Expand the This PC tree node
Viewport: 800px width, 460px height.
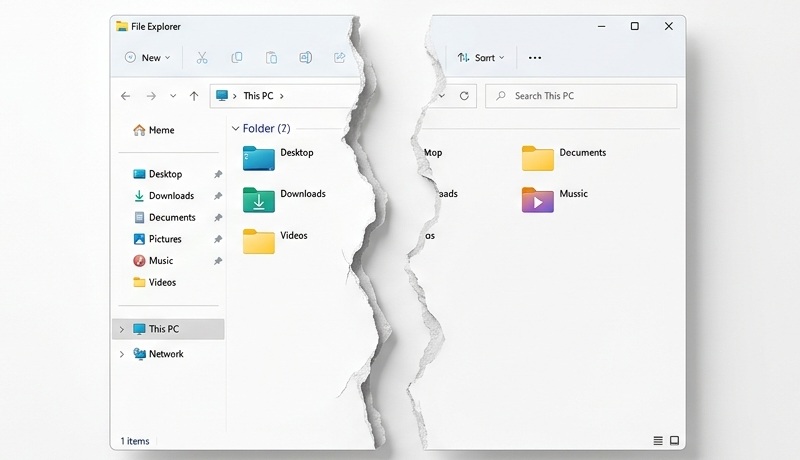click(122, 329)
